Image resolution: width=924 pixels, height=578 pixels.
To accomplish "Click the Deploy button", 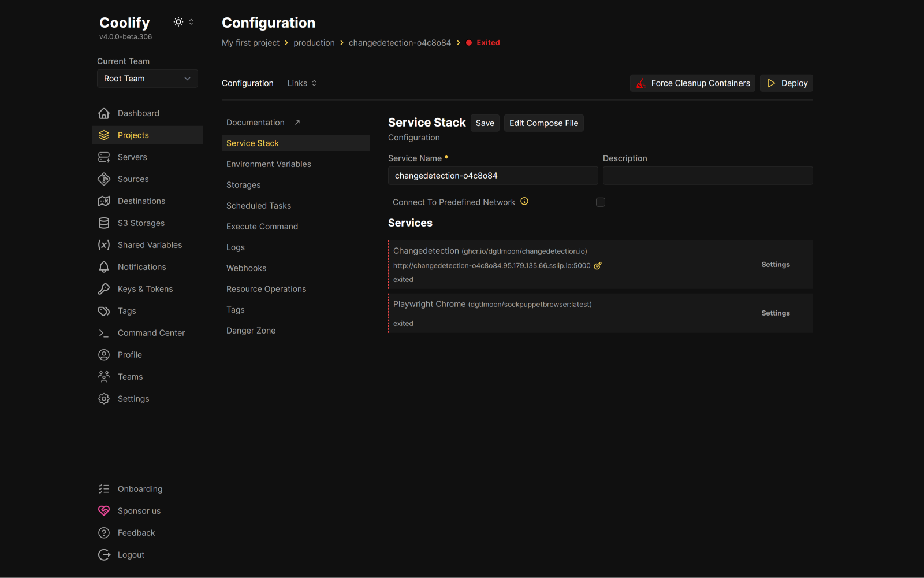I will coord(787,83).
